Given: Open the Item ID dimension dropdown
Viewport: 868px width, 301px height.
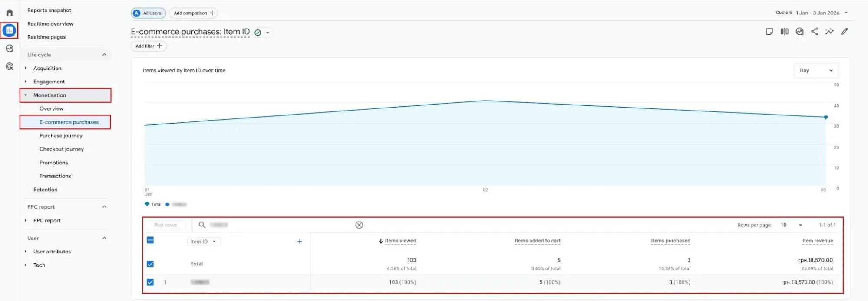Looking at the screenshot, I should point(203,242).
